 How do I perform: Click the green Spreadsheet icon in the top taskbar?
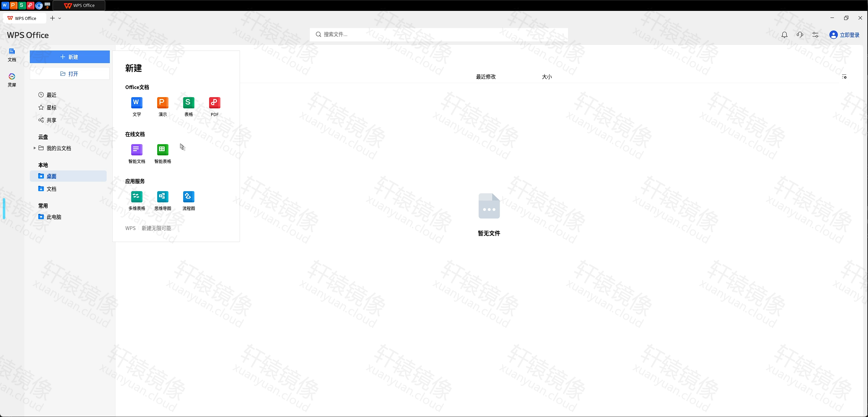[x=22, y=5]
